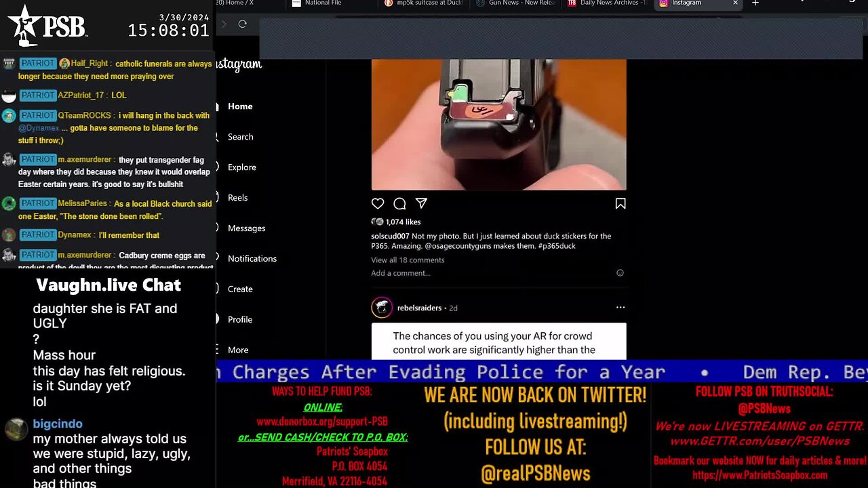Click the www.GETTR.com/user/PSBNews link
Viewport: 868px width, 488px height.
(759, 441)
